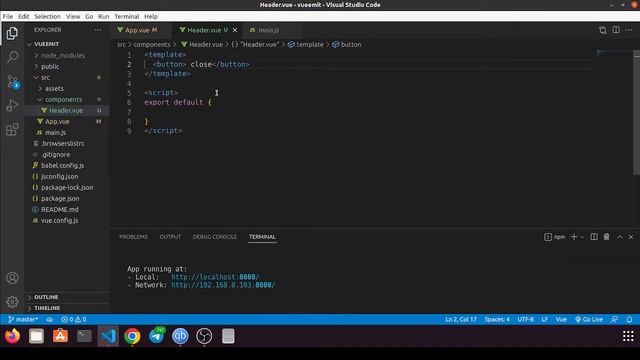Open the Help menu
The height and width of the screenshot is (360, 640).
151,16
